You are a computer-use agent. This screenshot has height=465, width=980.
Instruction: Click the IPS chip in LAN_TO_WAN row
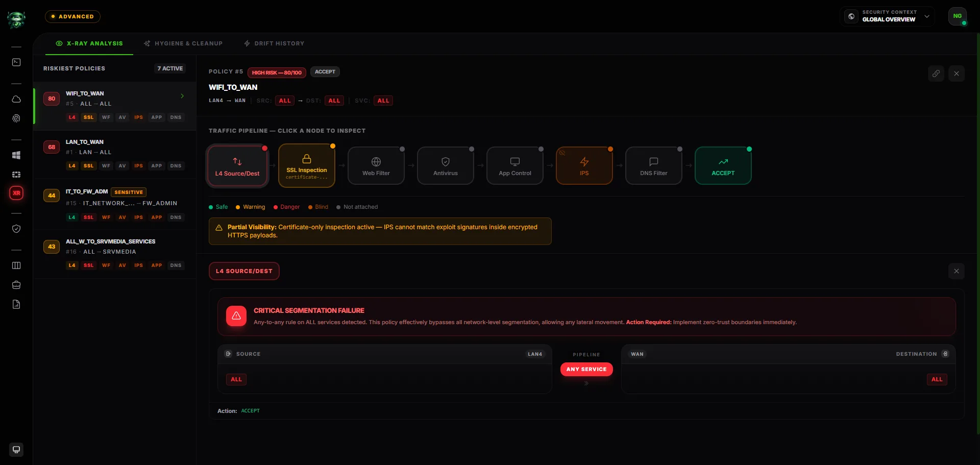(138, 166)
